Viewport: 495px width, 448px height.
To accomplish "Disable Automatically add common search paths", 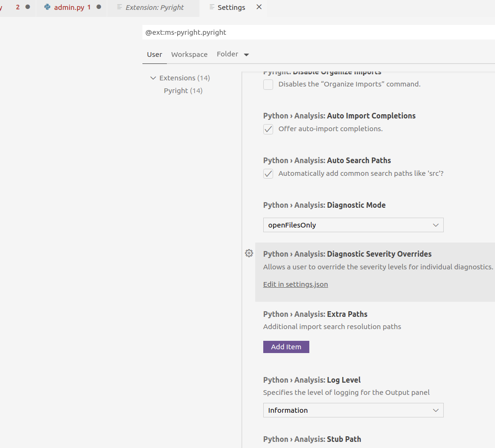I will [x=268, y=173].
